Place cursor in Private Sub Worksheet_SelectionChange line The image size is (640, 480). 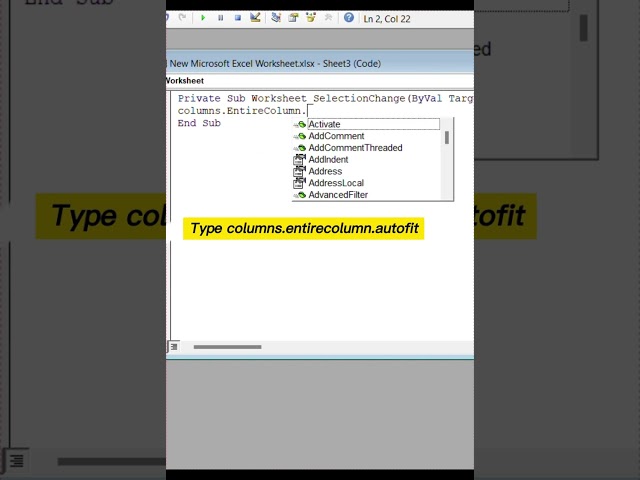[x=325, y=98]
